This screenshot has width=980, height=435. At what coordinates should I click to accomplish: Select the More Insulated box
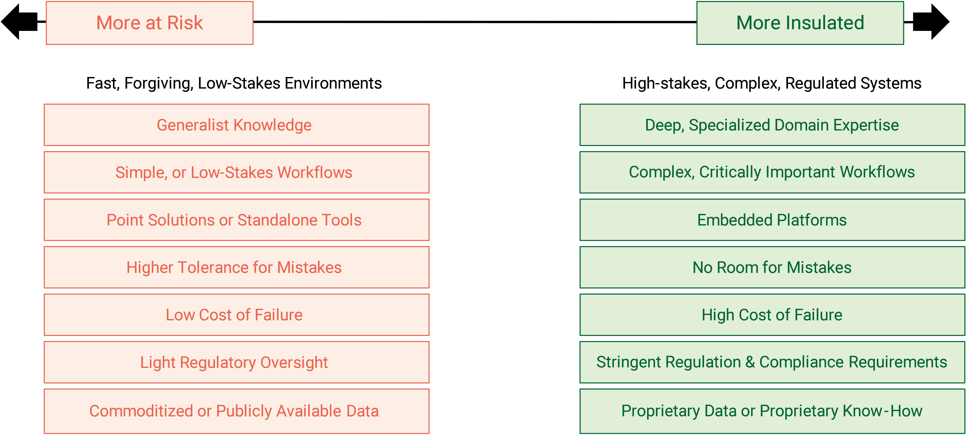pyautogui.click(x=800, y=23)
